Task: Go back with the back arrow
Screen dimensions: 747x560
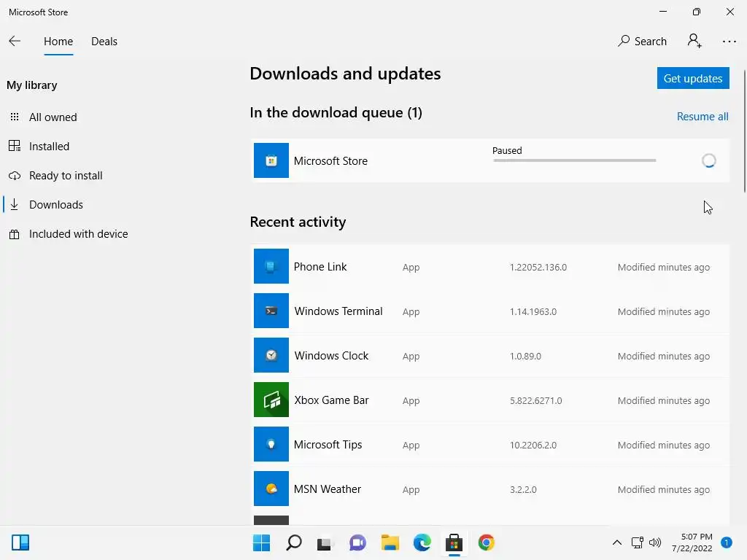Action: [15, 42]
